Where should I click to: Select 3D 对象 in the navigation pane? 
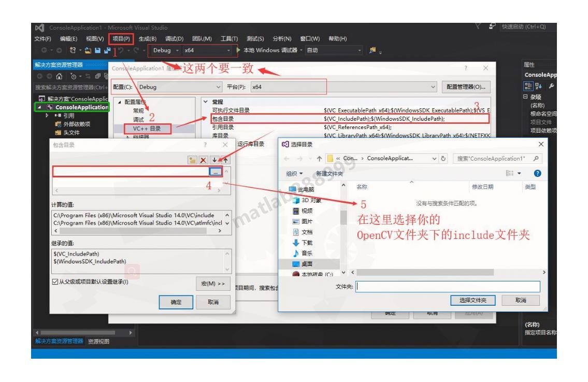point(307,201)
